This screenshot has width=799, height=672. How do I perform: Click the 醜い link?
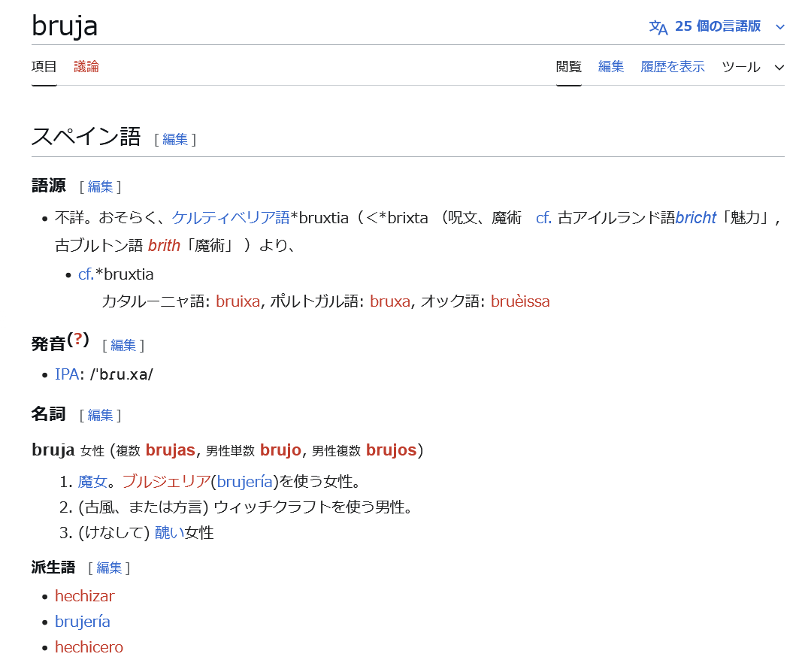(169, 533)
